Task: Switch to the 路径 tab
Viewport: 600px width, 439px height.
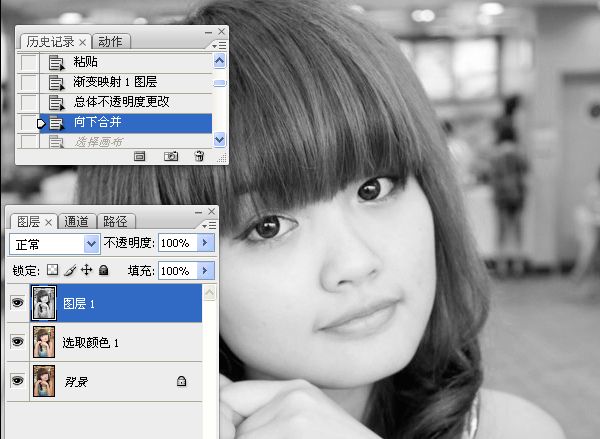Action: pyautogui.click(x=116, y=221)
